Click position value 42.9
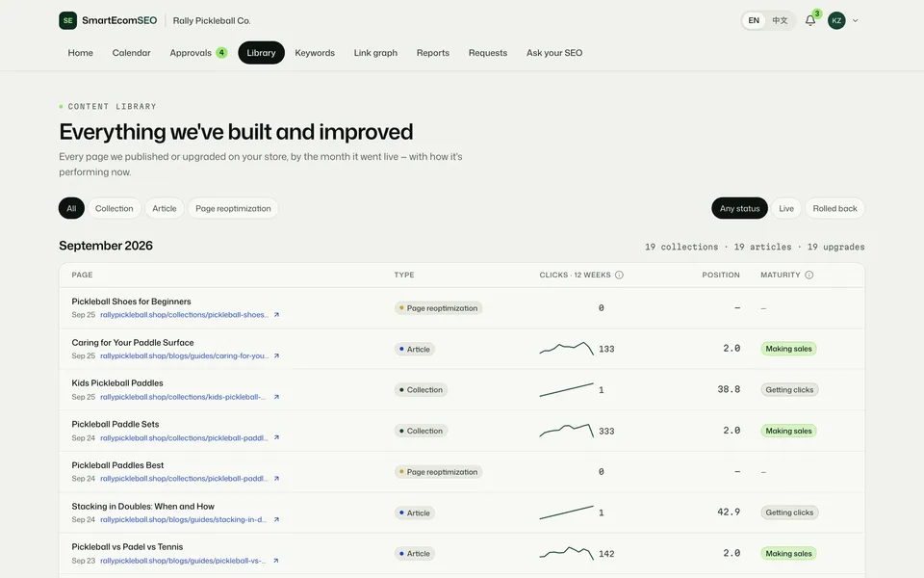 point(729,512)
